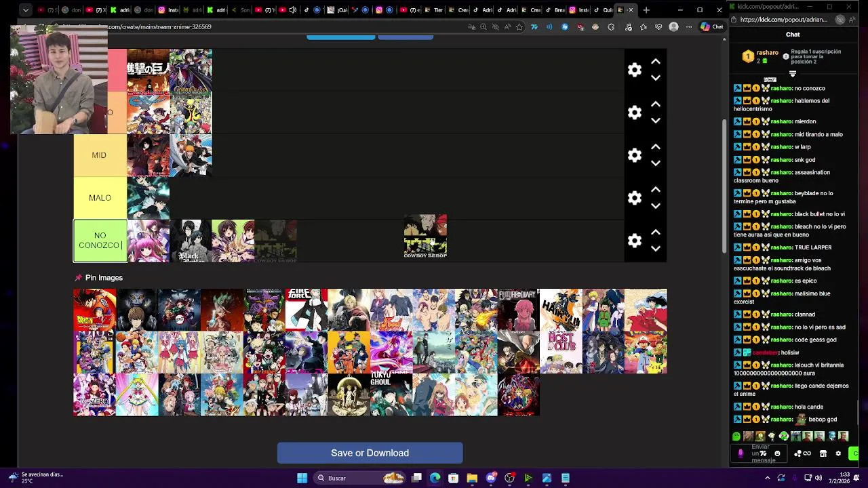Move the NO CONOZCO row down
The image size is (868, 488).
[x=656, y=249]
